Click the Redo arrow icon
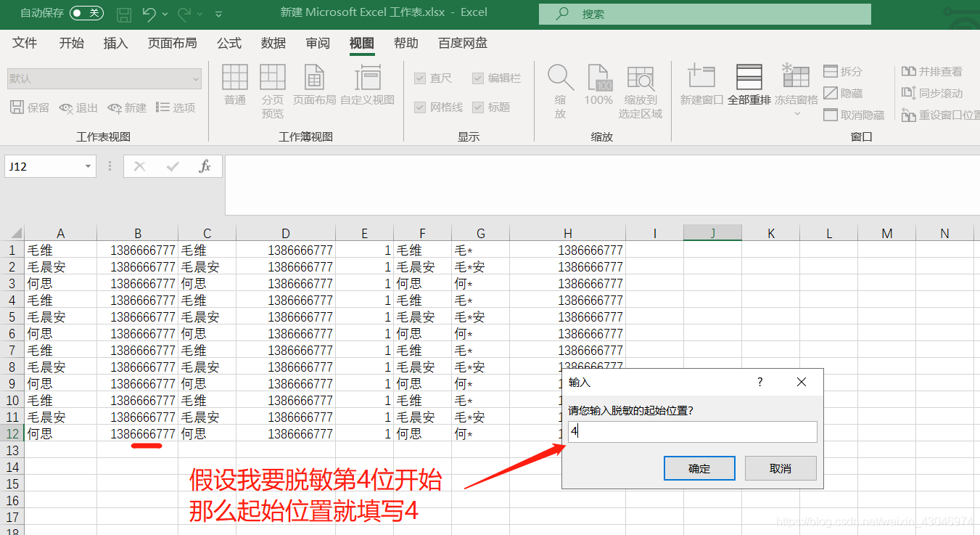Viewport: 980px width, 535px height. point(184,13)
